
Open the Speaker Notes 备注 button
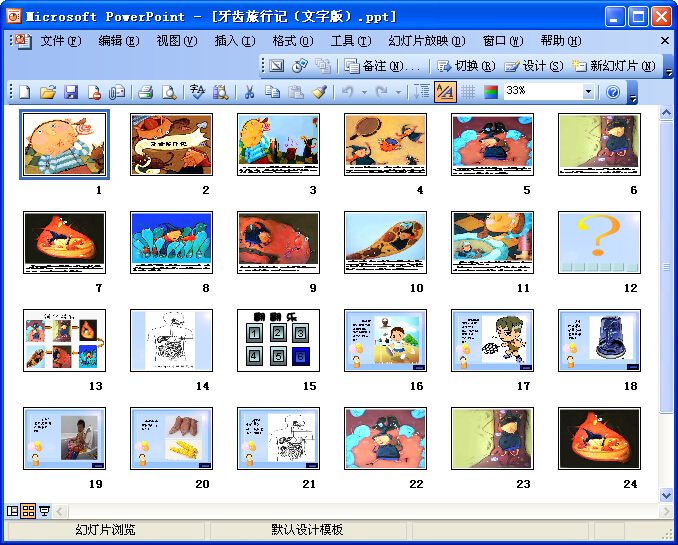382,66
